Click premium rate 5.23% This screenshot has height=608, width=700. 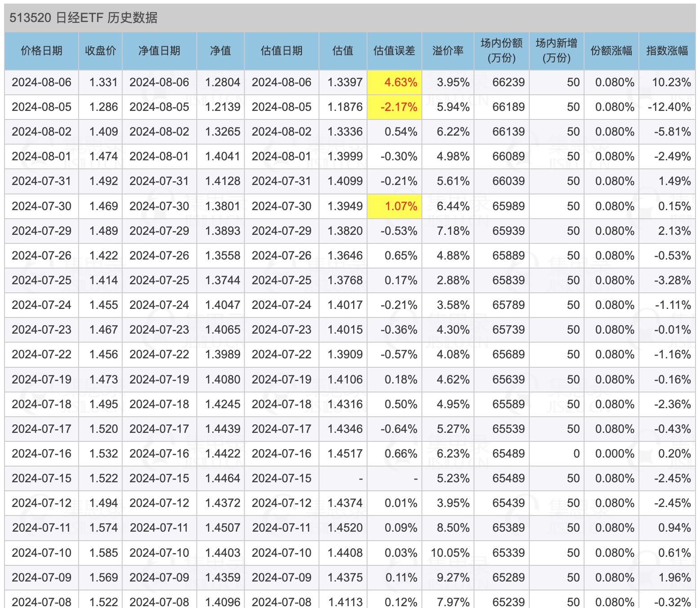[453, 479]
